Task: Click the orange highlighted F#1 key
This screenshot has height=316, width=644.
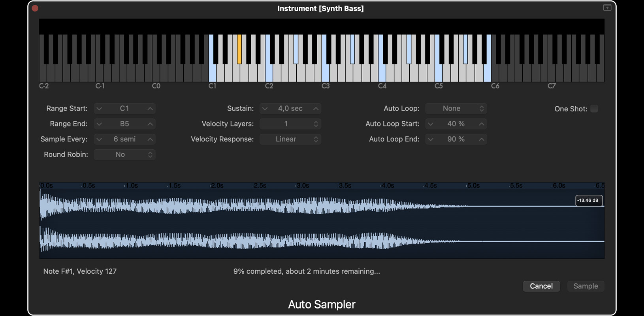Action: click(x=239, y=49)
